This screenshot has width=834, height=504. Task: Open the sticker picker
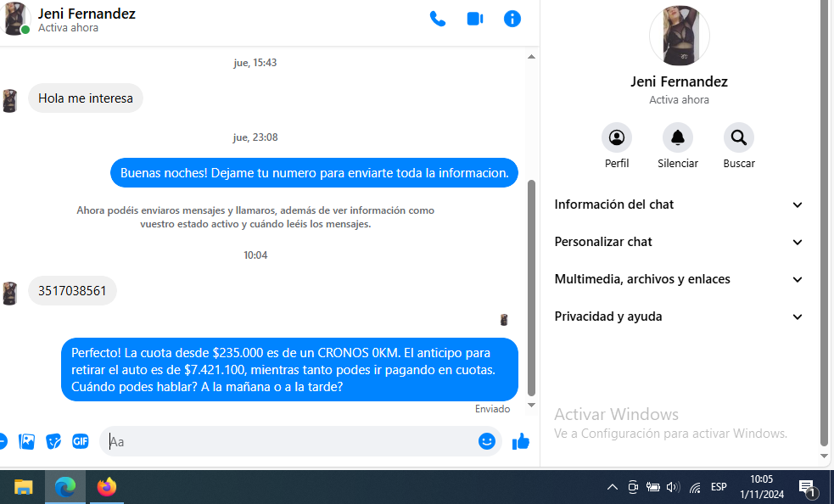point(53,441)
